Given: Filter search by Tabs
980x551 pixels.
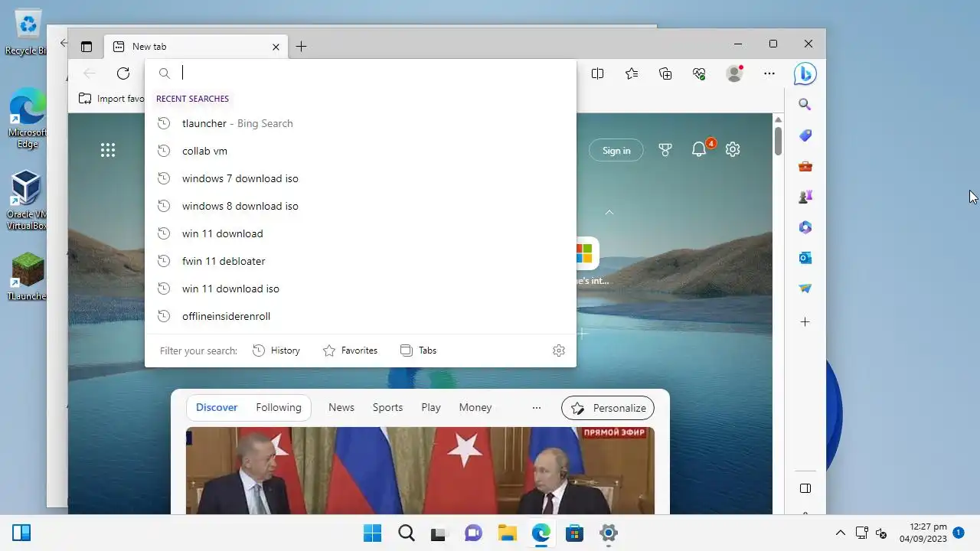Looking at the screenshot, I should click(x=418, y=350).
